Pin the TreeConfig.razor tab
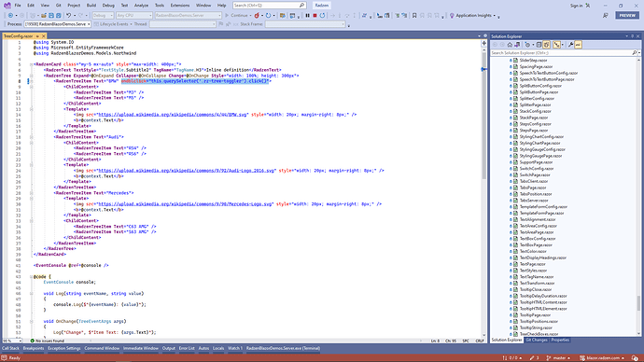Image resolution: width=644 pixels, height=362 pixels. [37, 36]
